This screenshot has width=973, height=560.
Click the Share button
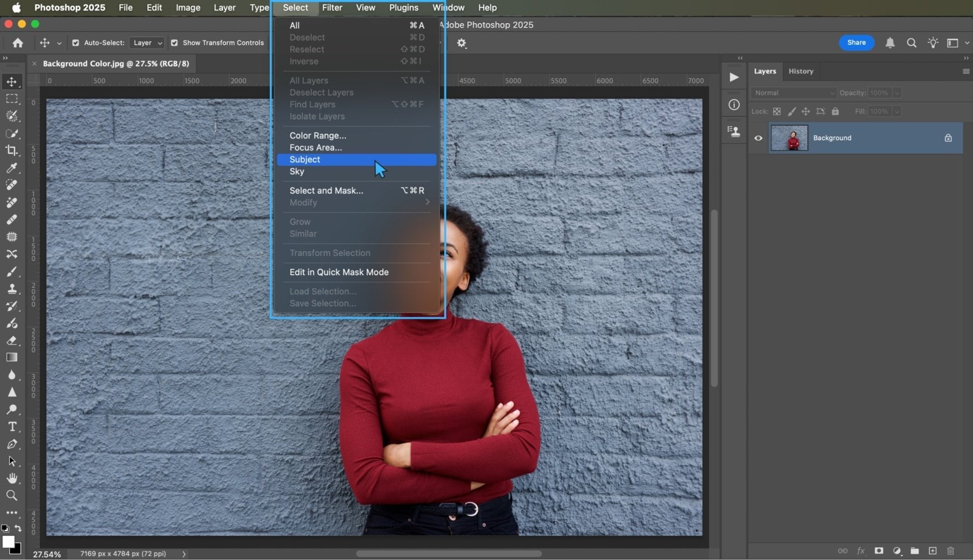click(856, 43)
